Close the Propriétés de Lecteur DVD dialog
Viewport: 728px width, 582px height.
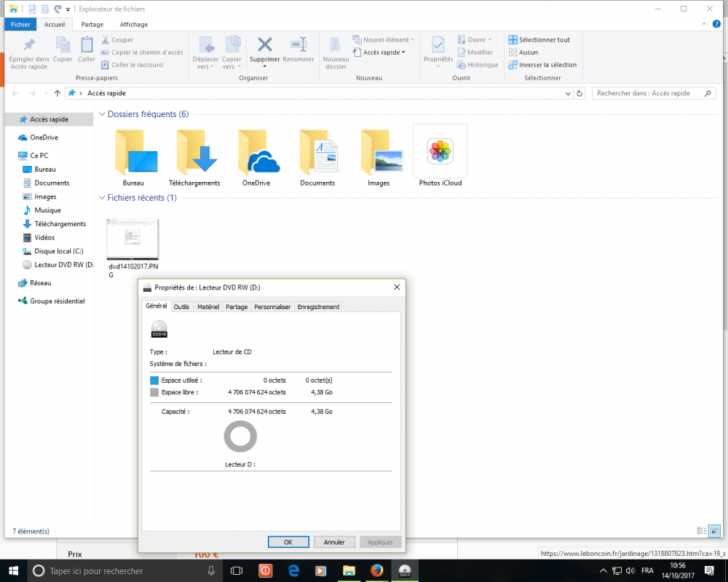coord(397,287)
